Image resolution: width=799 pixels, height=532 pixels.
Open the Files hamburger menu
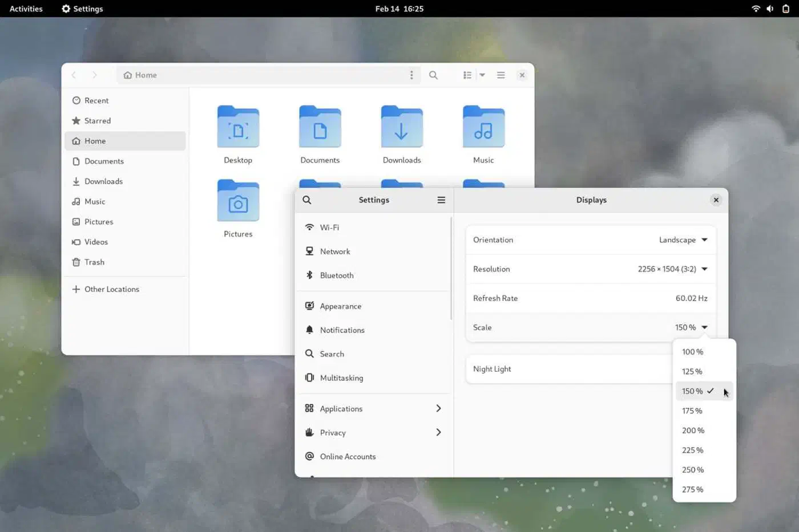[x=501, y=75]
